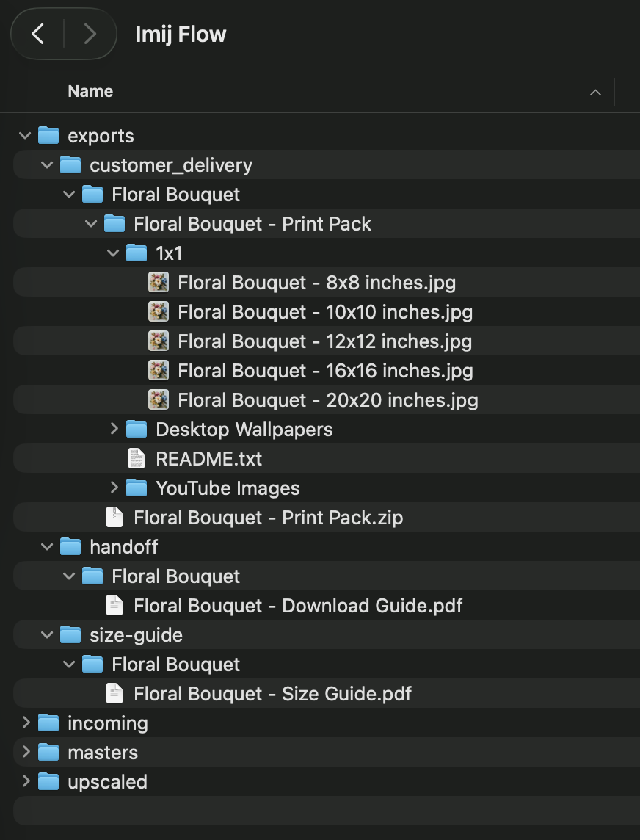This screenshot has height=840, width=640.
Task: Click the thumbnail icon of 20x20 inches.jpg
Action: click(159, 399)
